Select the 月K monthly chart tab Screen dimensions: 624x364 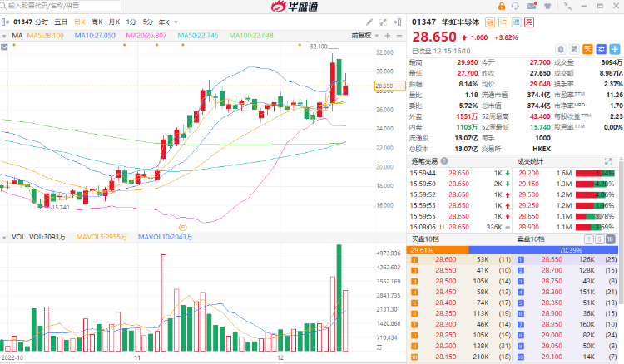point(115,22)
